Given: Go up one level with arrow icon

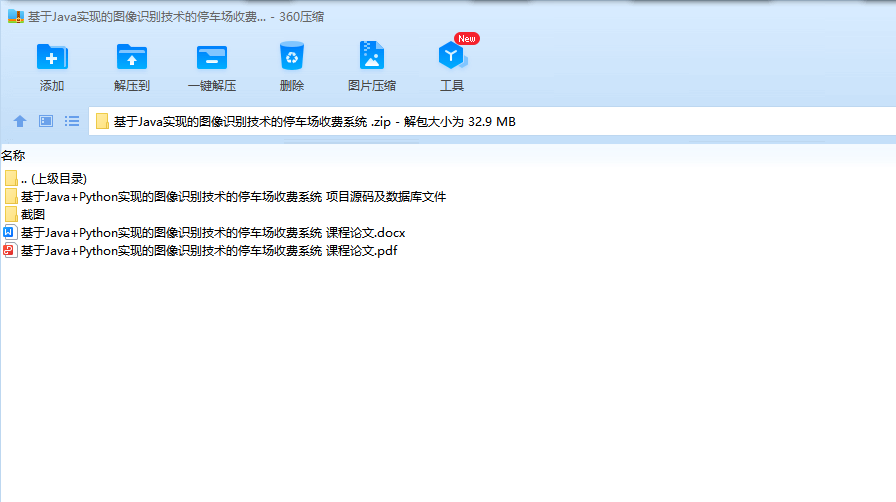Looking at the screenshot, I should [x=20, y=121].
